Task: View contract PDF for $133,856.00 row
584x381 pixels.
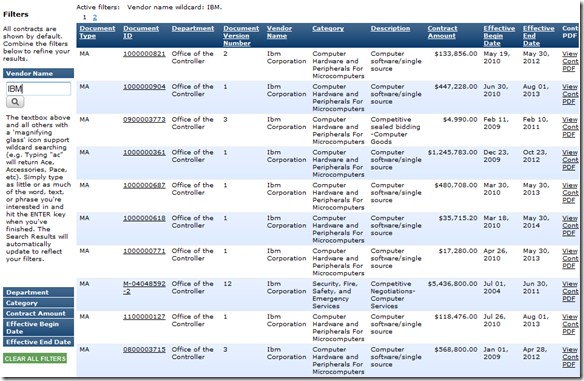Action: click(x=570, y=61)
